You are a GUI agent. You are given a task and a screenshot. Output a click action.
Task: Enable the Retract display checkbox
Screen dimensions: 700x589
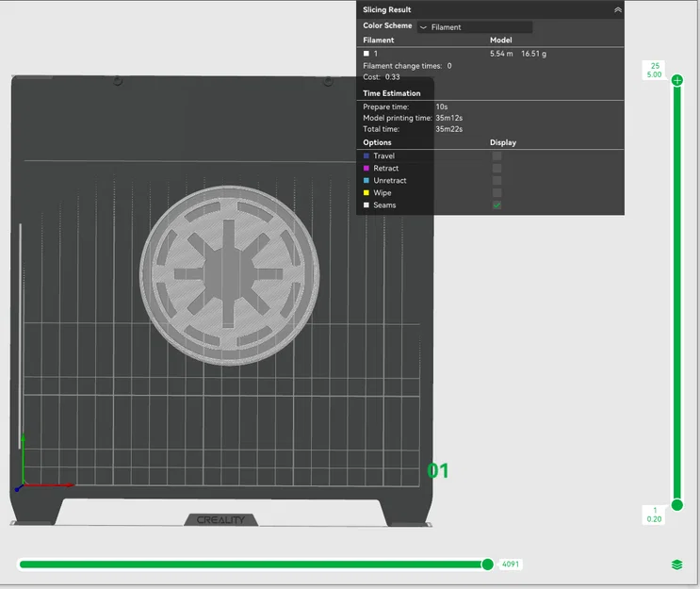pos(497,169)
